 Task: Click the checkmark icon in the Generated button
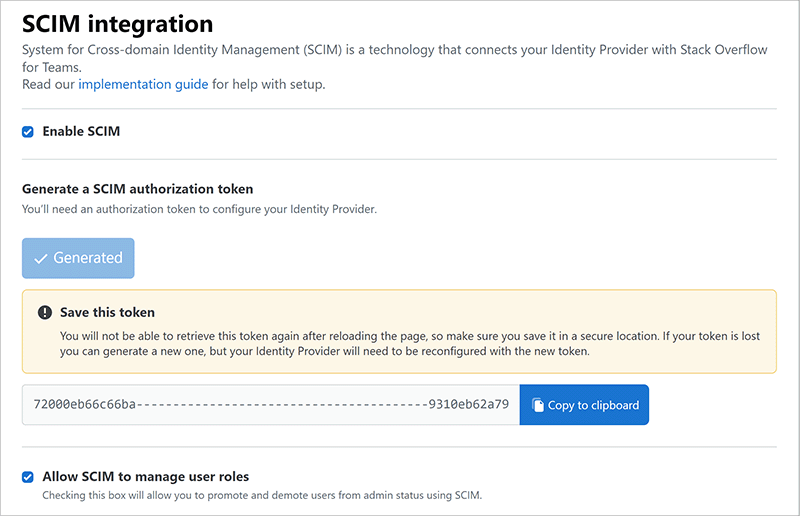pyautogui.click(x=41, y=258)
